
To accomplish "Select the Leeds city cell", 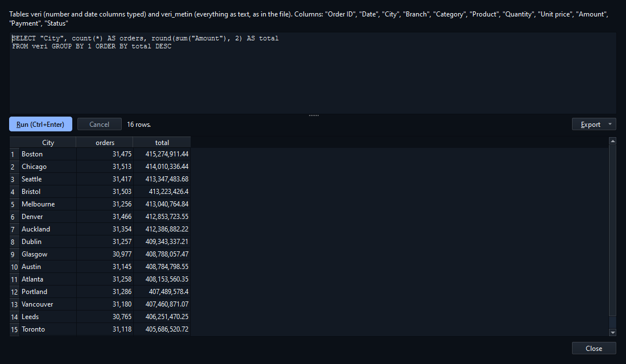I will coord(48,316).
